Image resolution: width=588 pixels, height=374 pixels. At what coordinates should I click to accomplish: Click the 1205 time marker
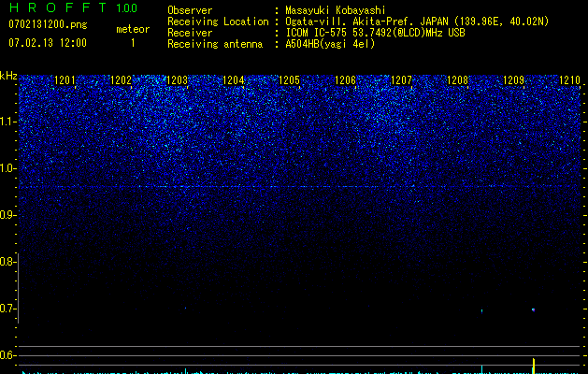click(290, 80)
